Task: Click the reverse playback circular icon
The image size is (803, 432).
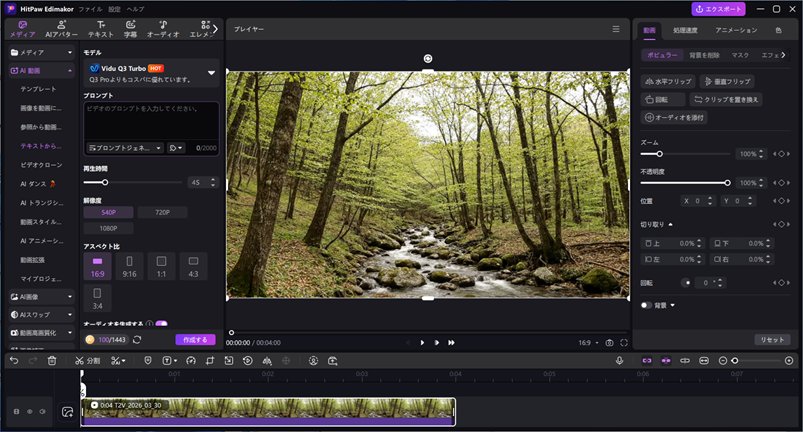Action: [248, 361]
